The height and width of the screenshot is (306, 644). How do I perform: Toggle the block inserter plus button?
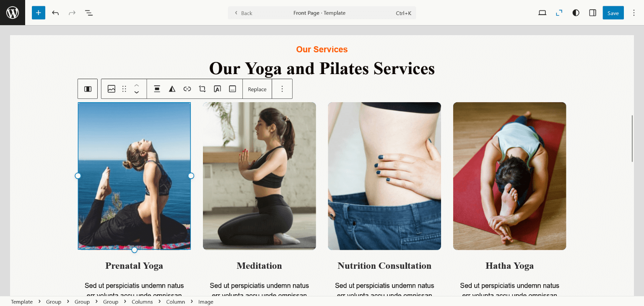click(x=39, y=13)
